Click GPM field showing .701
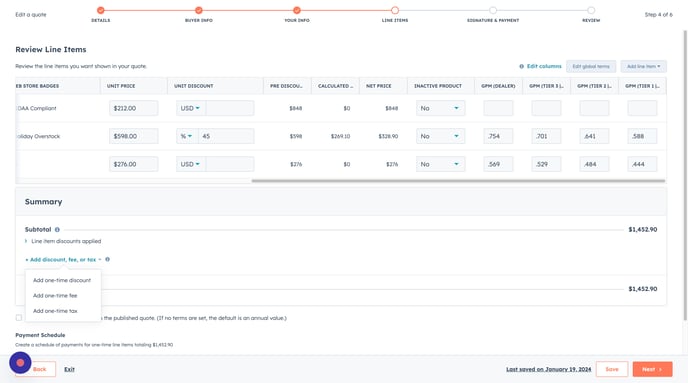The image size is (688, 383). pyautogui.click(x=546, y=136)
